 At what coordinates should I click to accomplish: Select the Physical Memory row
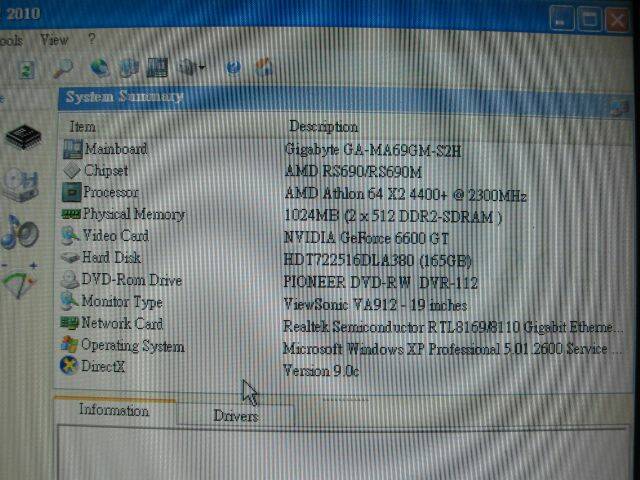(x=345, y=215)
